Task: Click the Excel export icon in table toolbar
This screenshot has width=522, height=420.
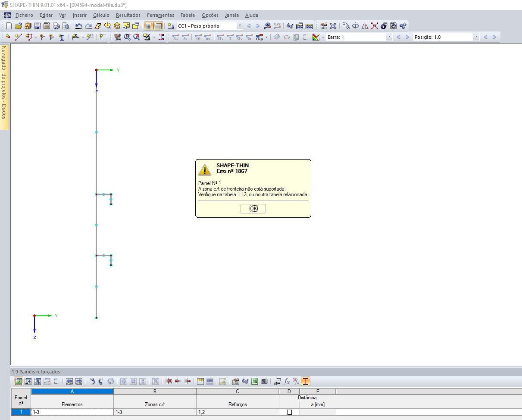Action: click(x=255, y=381)
